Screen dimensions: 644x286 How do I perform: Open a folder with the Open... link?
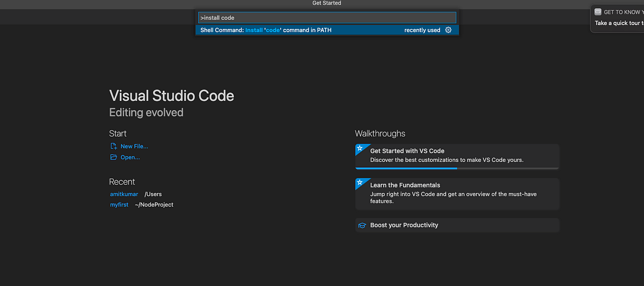(x=130, y=157)
